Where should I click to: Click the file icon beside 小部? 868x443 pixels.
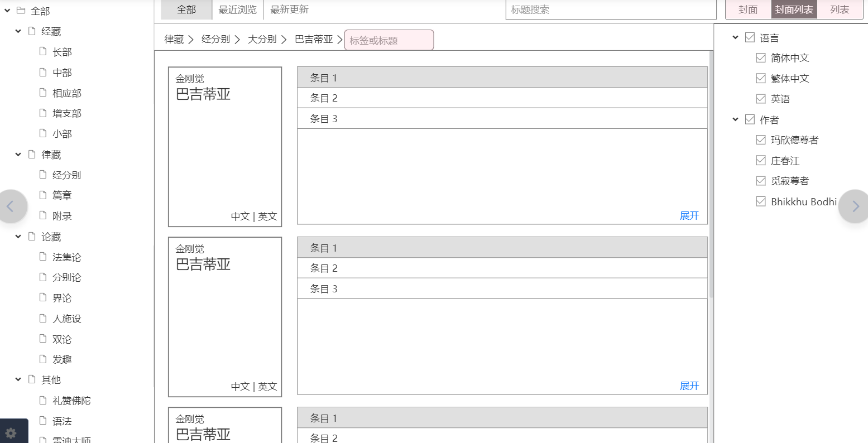(43, 133)
